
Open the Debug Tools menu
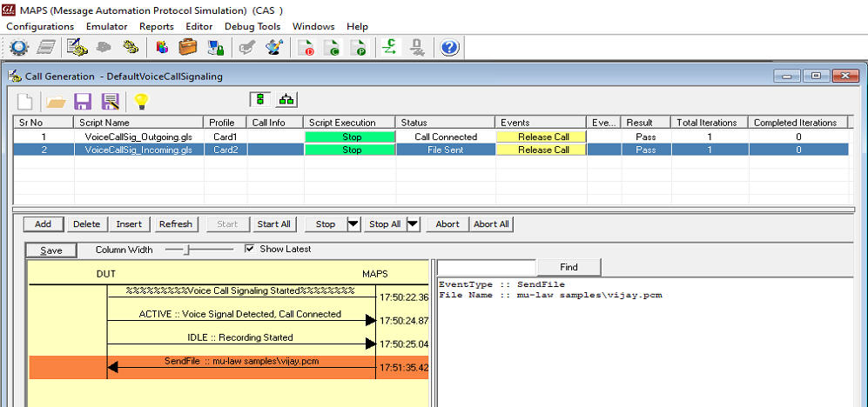coord(252,27)
